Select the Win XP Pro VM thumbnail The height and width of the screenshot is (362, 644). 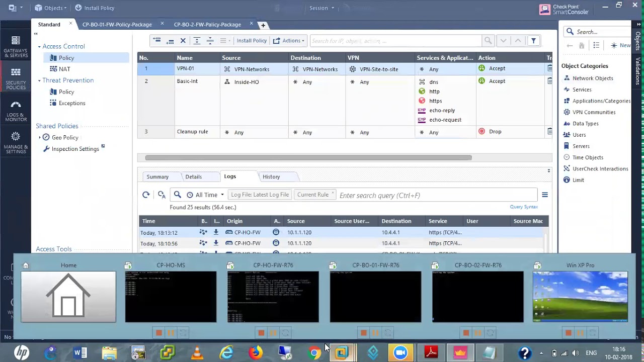tap(580, 297)
